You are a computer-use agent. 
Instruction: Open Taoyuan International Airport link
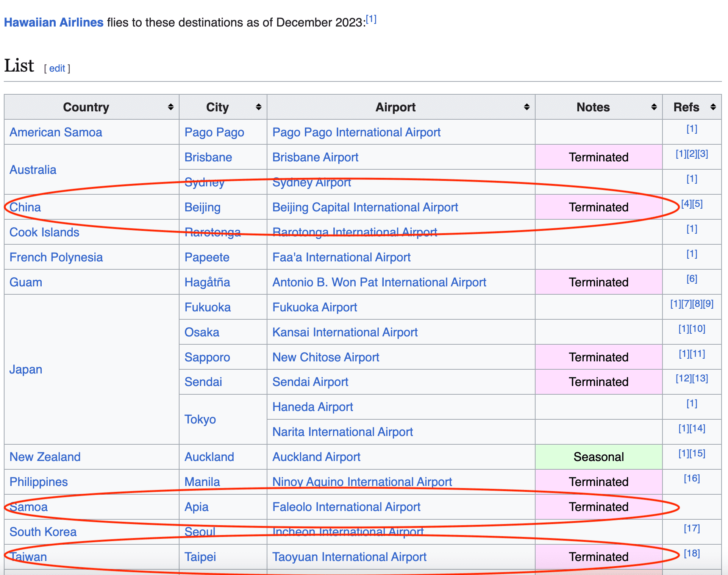(349, 557)
